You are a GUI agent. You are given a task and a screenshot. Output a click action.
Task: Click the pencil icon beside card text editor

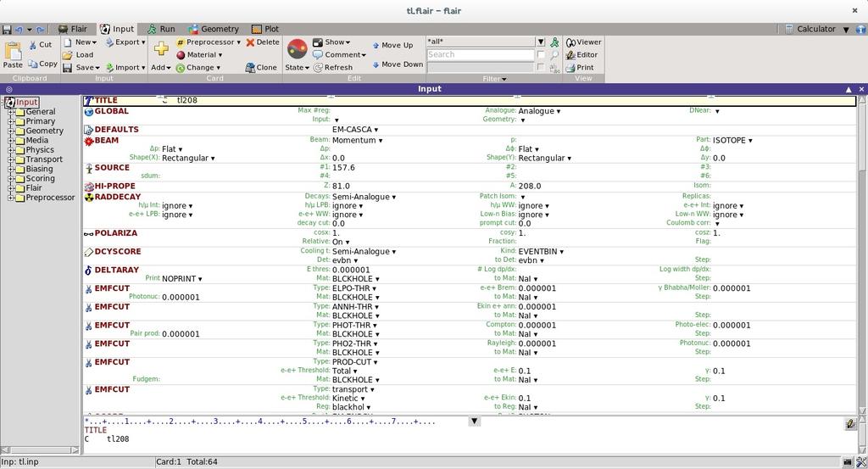[x=851, y=424]
